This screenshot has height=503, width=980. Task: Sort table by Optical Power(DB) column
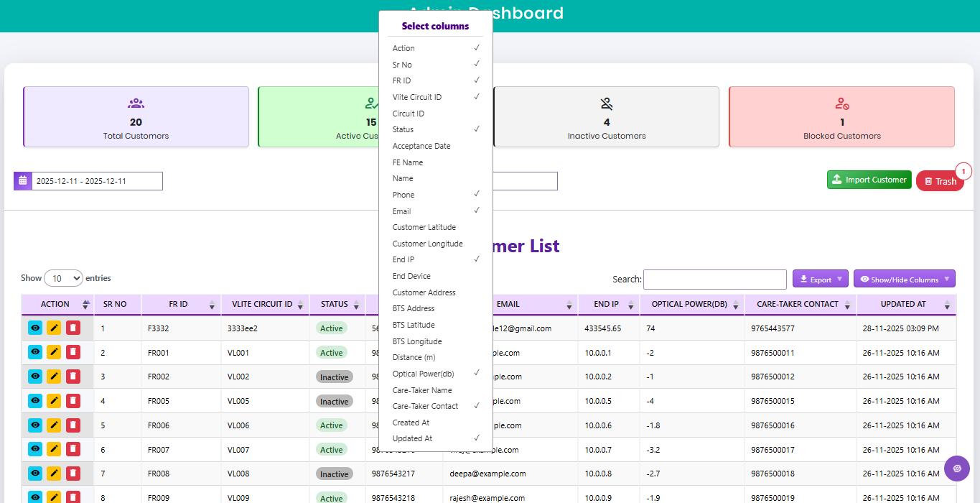coord(692,304)
